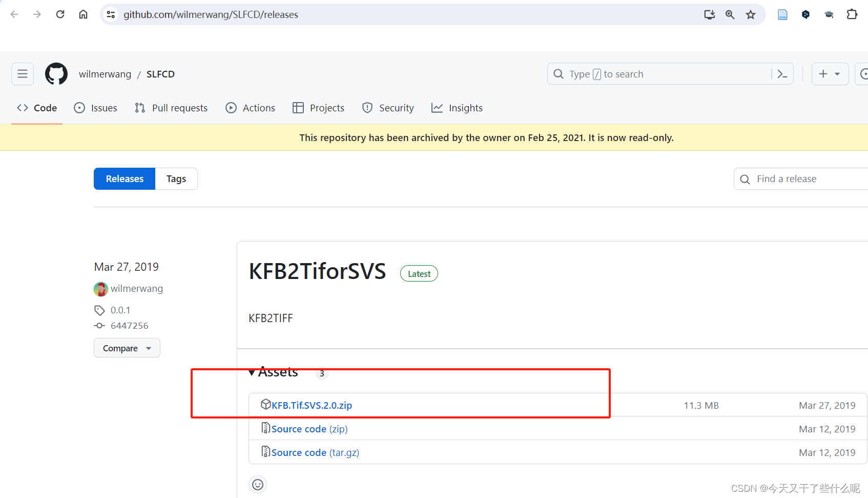Open the navigation hamburger menu
The width and height of the screenshot is (868, 498).
click(22, 74)
